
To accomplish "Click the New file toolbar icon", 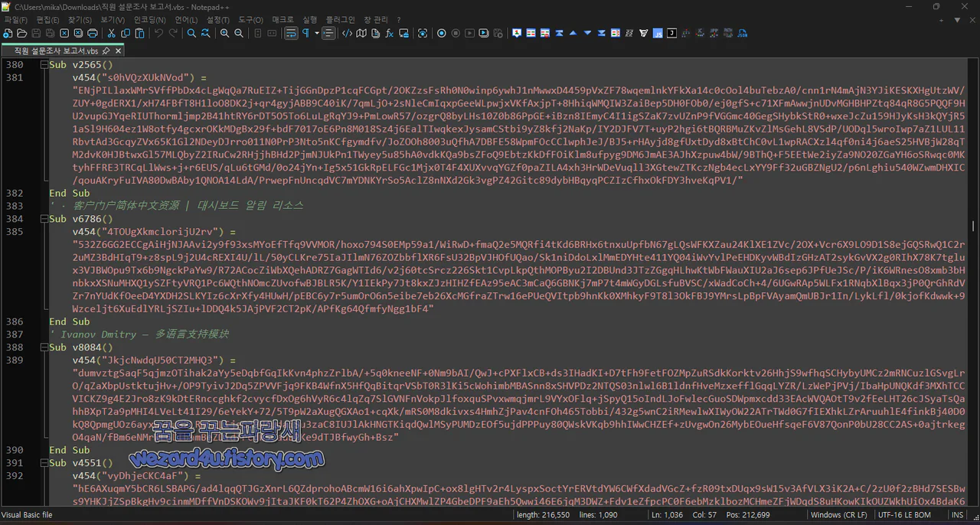I will point(8,34).
